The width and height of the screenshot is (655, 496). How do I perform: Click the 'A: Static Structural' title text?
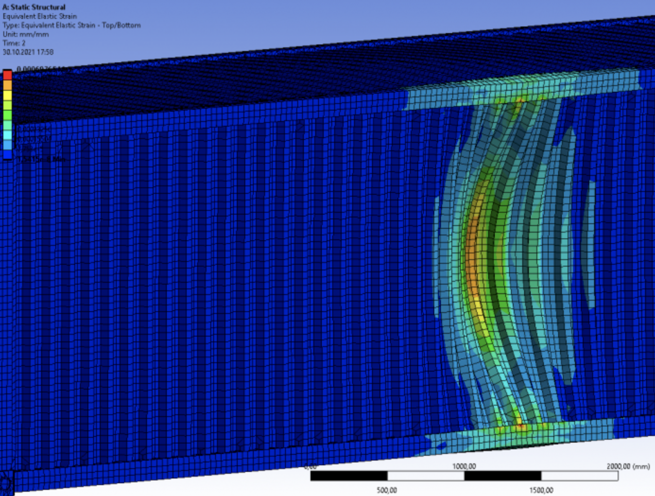point(34,5)
